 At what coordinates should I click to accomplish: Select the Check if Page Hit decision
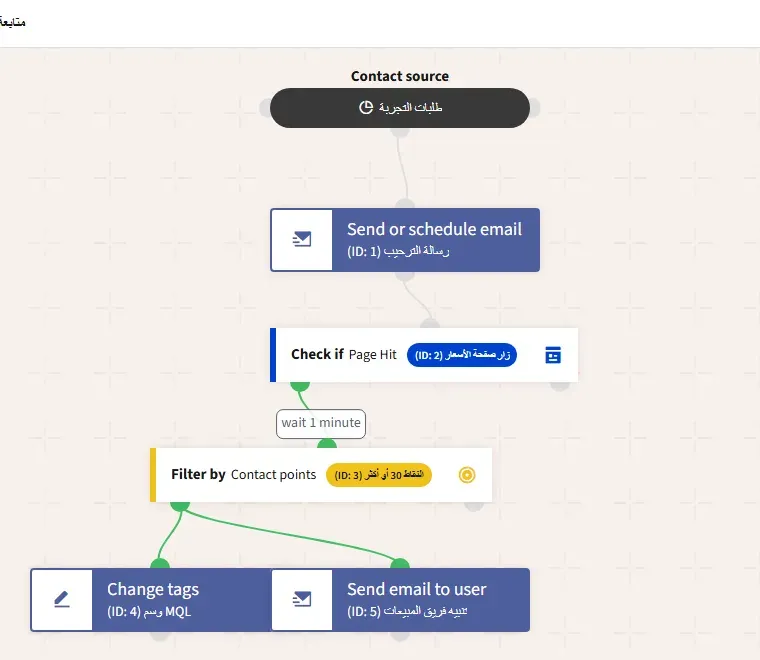(x=424, y=355)
